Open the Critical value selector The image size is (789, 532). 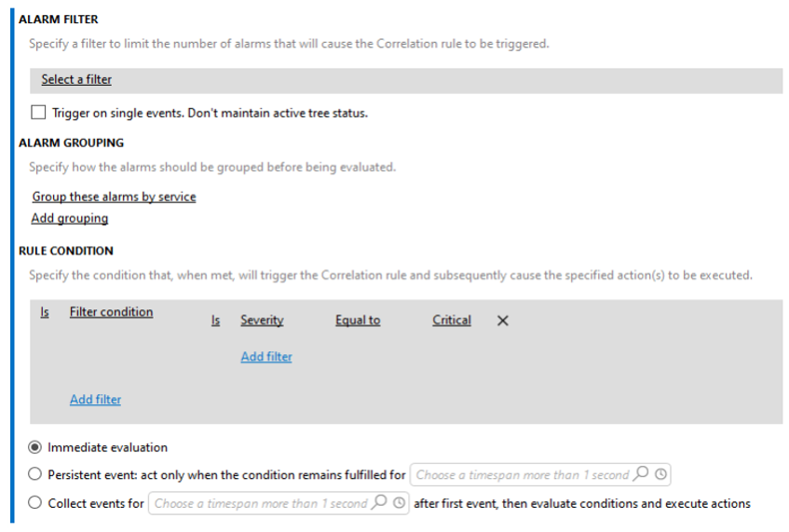(x=452, y=321)
